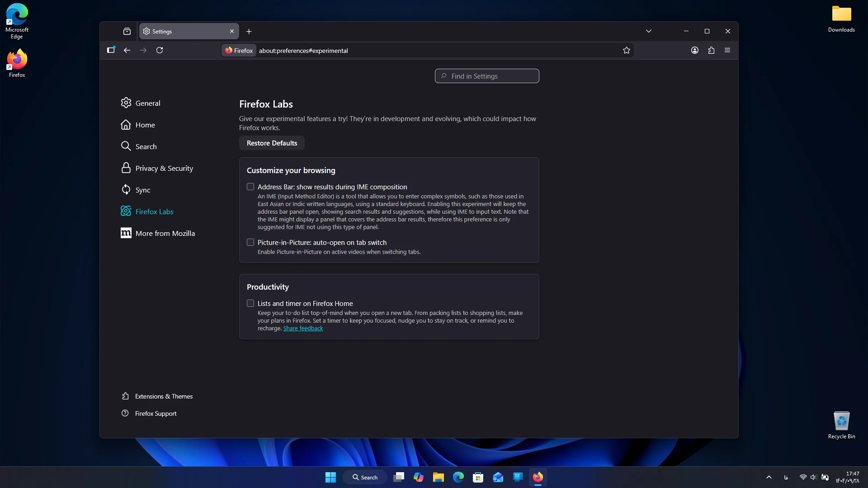Select Firefox Labs in the sidebar
This screenshot has width=868, height=488.
point(147,211)
